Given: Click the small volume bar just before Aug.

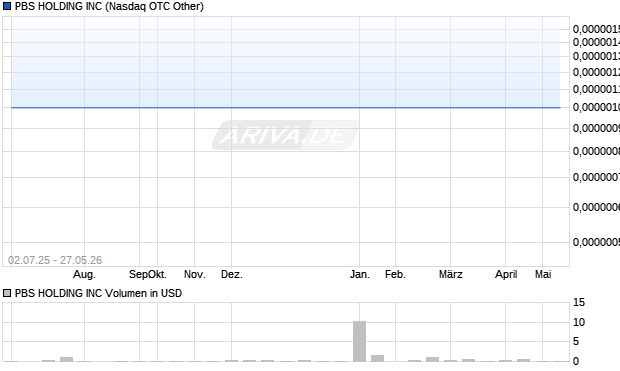Looking at the screenshot, I should (66, 359).
